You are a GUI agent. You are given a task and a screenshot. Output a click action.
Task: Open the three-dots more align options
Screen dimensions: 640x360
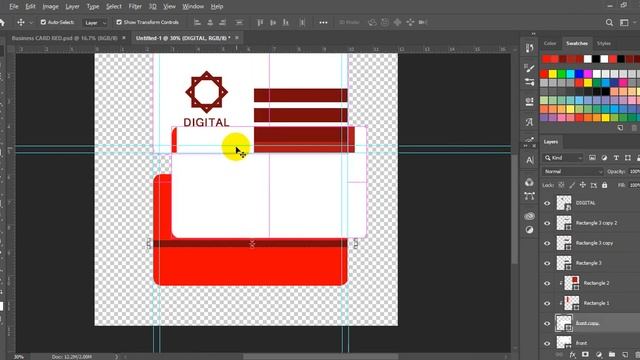click(323, 22)
